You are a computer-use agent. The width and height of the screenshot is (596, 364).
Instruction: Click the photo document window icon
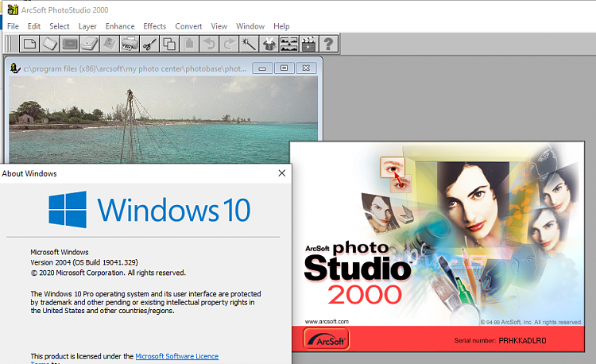15,68
